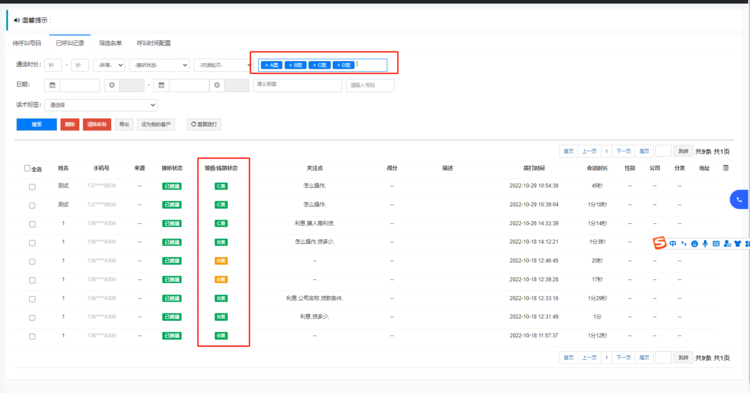Focus the maximum call duration seconds field

(x=80, y=65)
